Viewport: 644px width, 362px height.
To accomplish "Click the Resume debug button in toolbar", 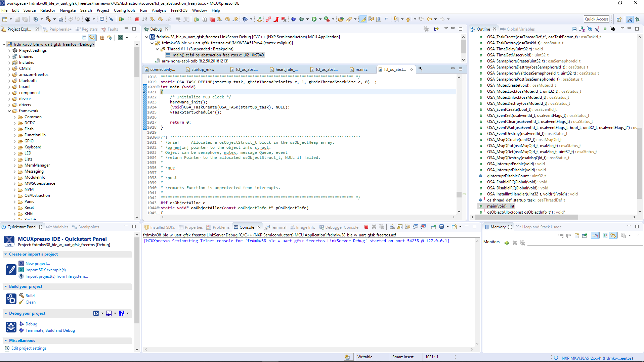I will (122, 19).
